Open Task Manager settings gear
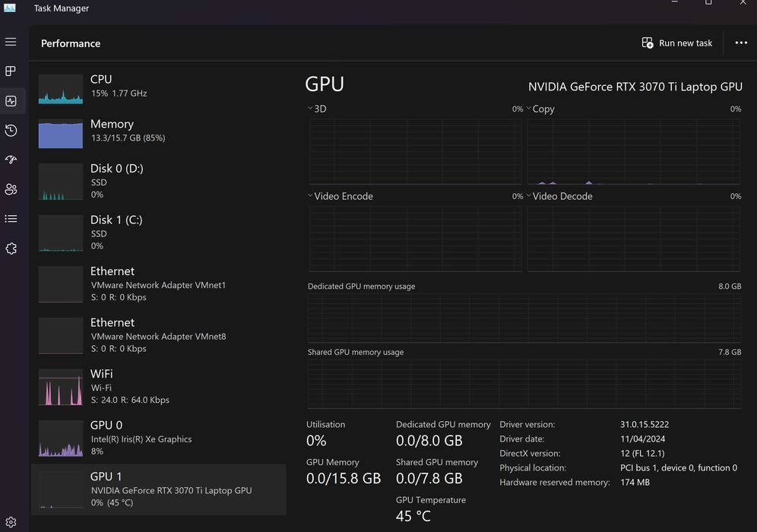This screenshot has height=532, width=757. pyautogui.click(x=11, y=522)
